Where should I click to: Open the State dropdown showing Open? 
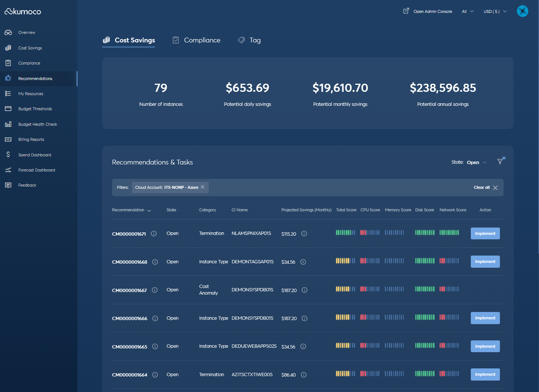tap(476, 162)
